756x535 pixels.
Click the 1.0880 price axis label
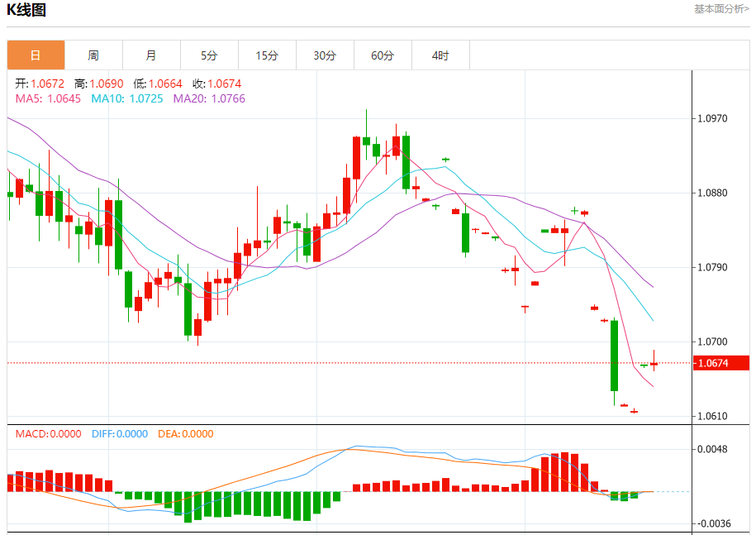pos(712,193)
